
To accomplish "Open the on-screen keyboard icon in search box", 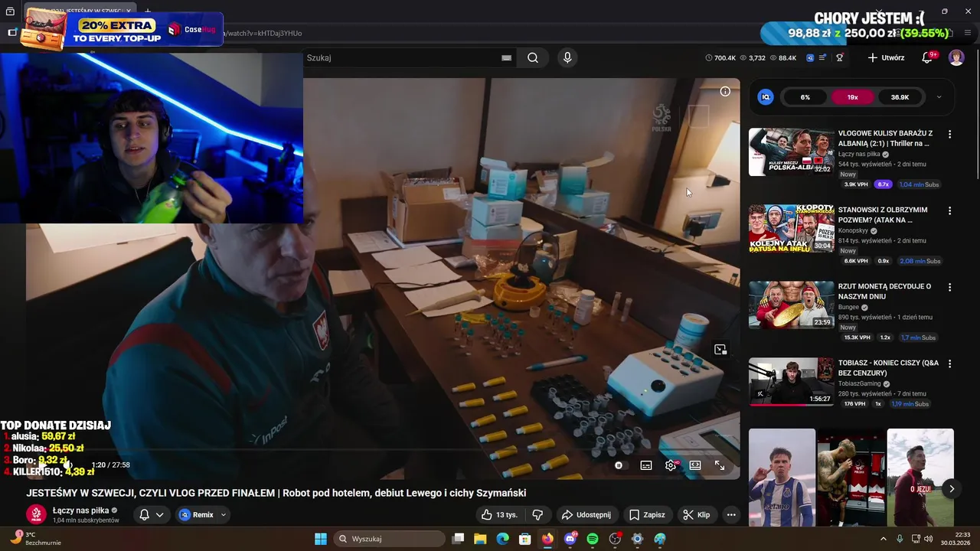I will 506,57.
